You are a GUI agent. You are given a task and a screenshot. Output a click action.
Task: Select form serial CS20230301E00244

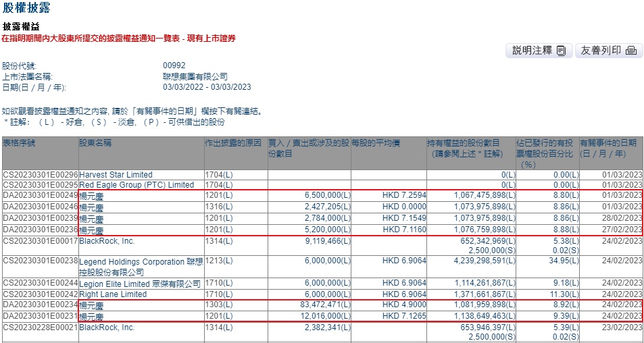tap(41, 283)
